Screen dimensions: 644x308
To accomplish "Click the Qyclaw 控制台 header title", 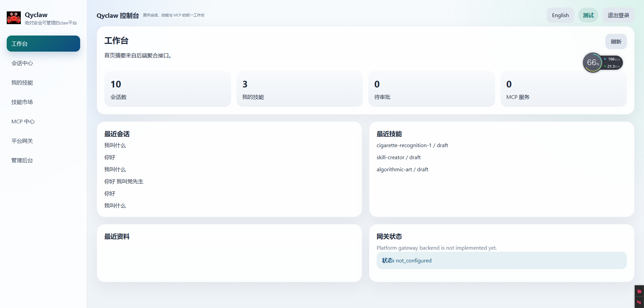I will [118, 15].
